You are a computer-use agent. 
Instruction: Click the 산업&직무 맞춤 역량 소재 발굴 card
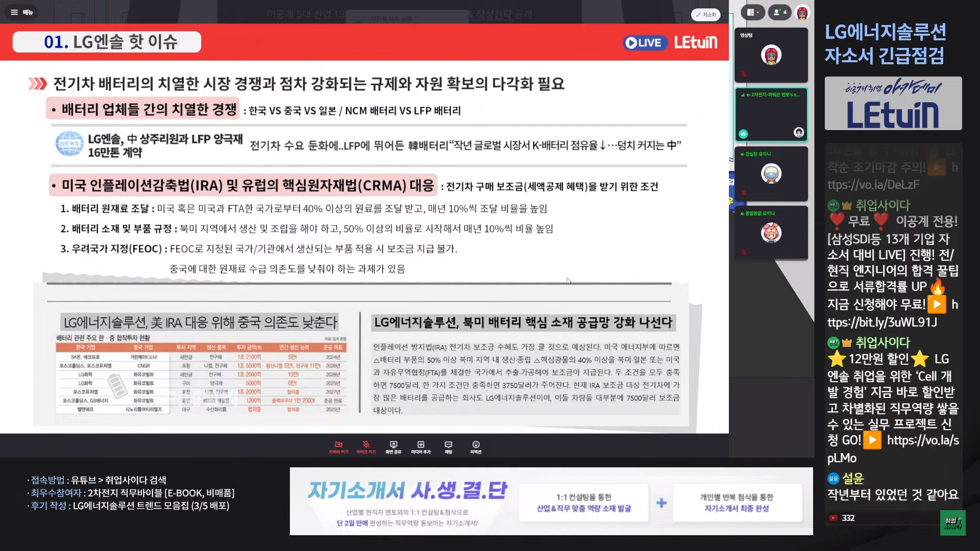tap(583, 503)
